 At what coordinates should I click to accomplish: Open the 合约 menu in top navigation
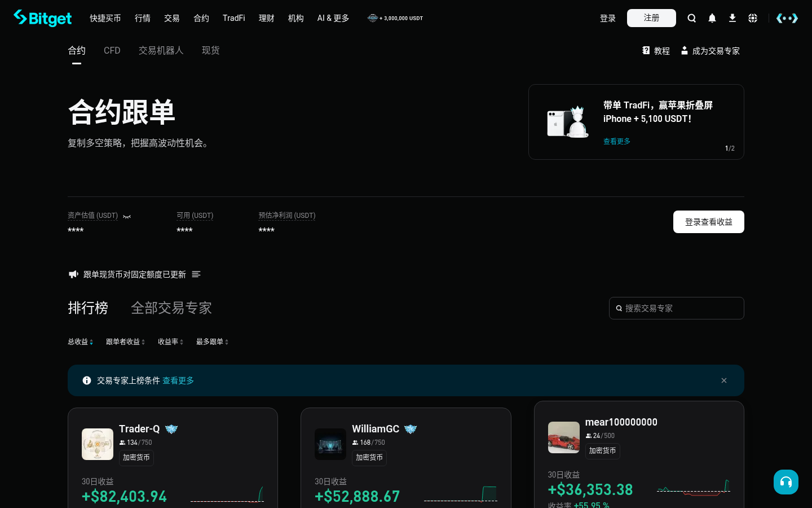coord(201,18)
